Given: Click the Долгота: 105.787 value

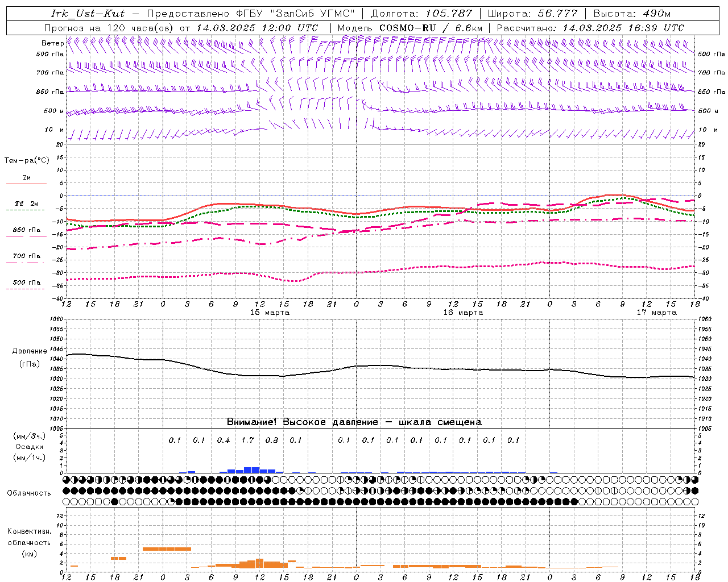Looking at the screenshot, I should click(421, 14).
